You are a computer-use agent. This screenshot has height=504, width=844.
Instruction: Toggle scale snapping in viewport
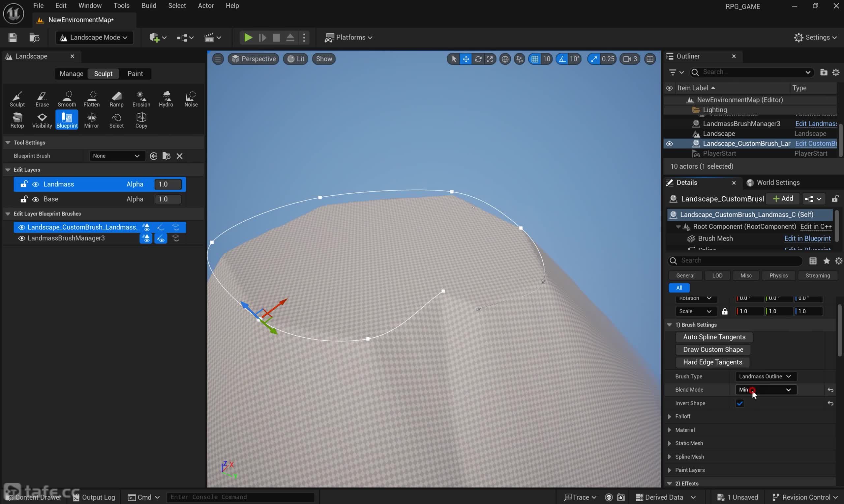594,59
